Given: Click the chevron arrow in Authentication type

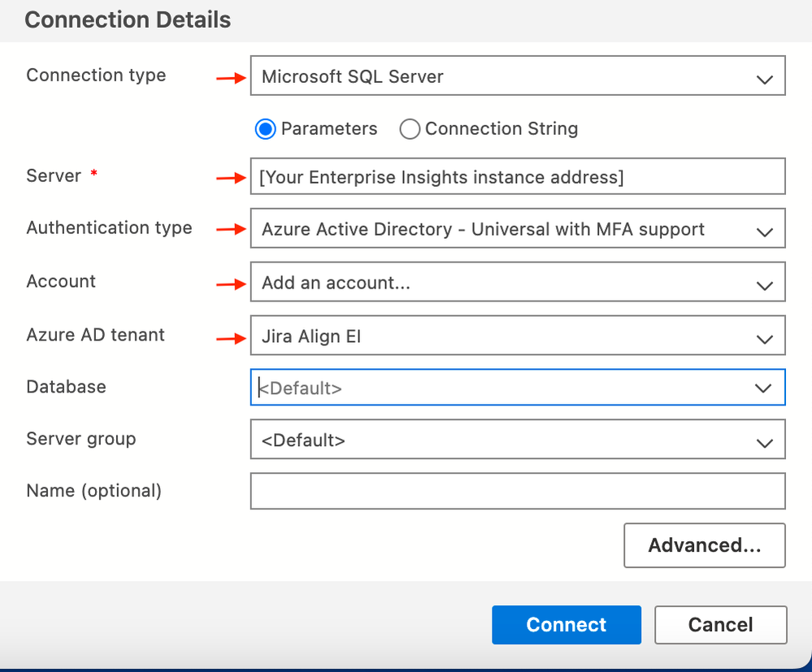Looking at the screenshot, I should [764, 232].
